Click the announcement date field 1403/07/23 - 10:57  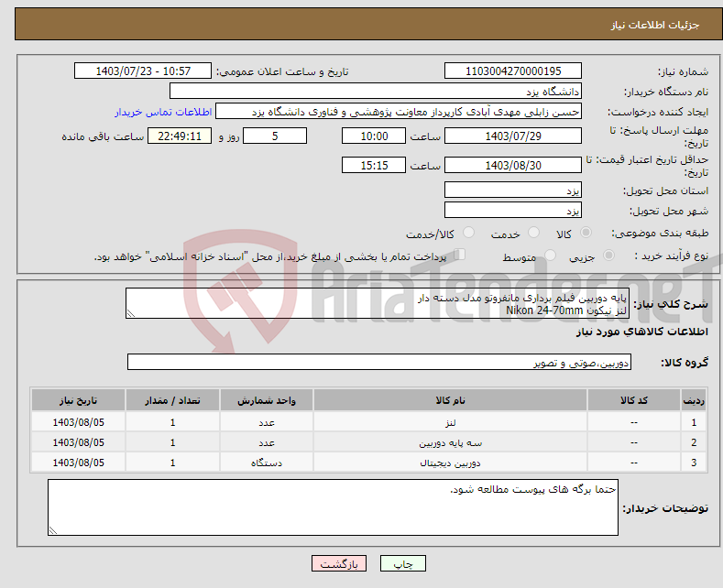(142, 71)
